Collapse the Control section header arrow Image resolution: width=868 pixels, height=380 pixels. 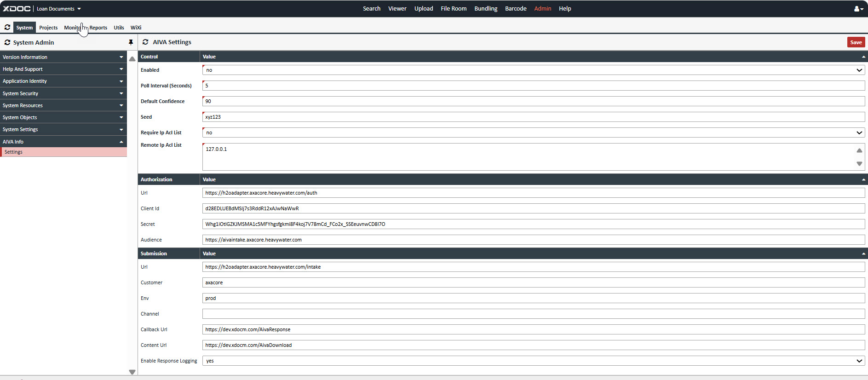(863, 57)
